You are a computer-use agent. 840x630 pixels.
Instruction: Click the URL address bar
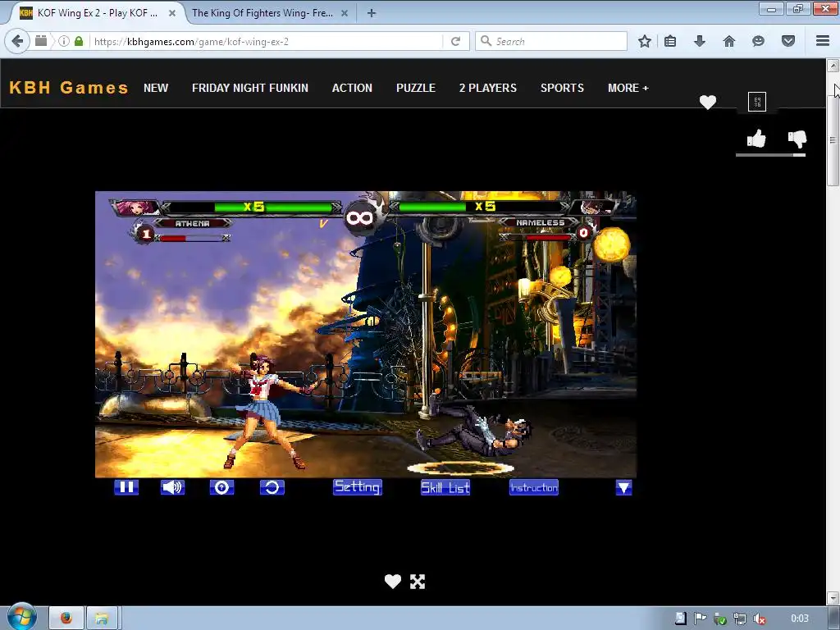(x=265, y=41)
